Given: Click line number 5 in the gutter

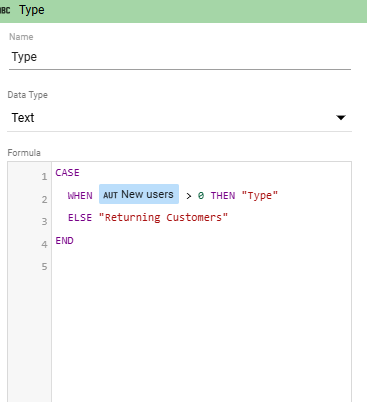Looking at the screenshot, I should click(44, 267).
